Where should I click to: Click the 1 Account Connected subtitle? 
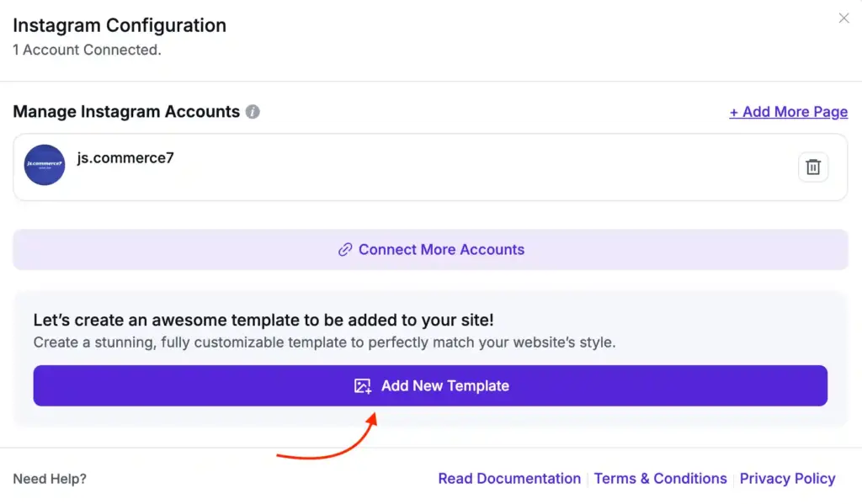coord(87,50)
